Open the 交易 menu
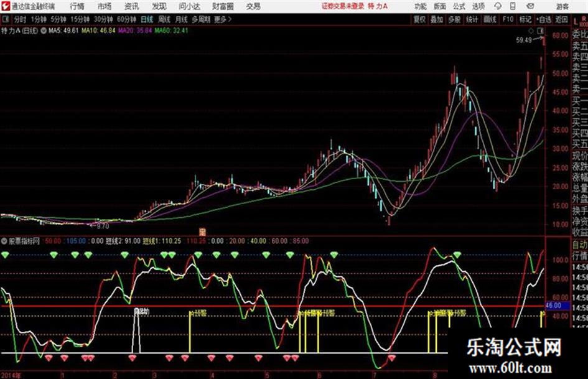Viewport: 588px width, 379px height. (253, 6)
